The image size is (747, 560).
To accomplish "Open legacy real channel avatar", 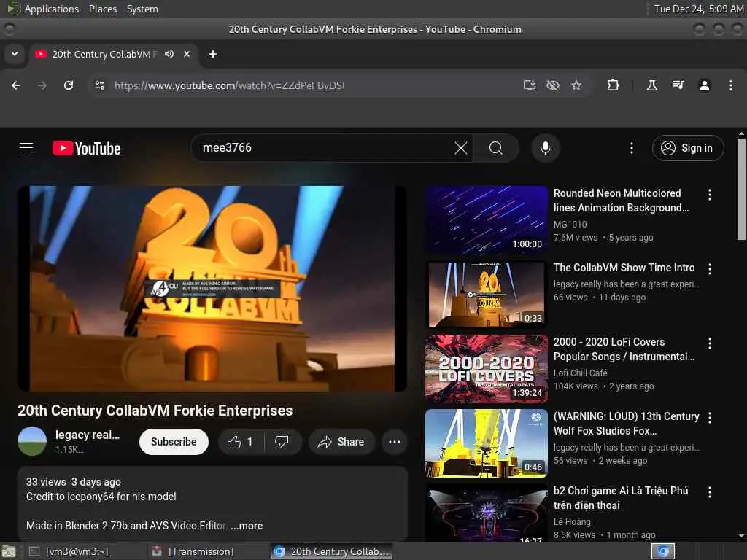I will coord(32,441).
